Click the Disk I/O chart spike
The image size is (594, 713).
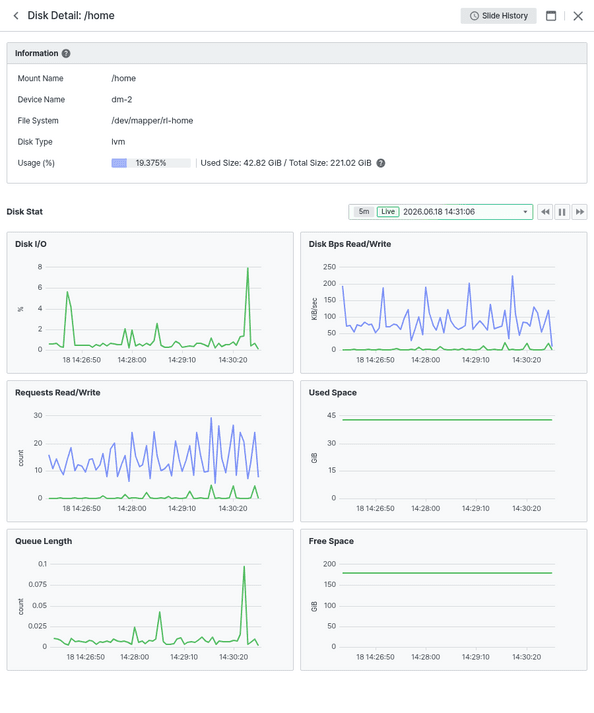(248, 268)
